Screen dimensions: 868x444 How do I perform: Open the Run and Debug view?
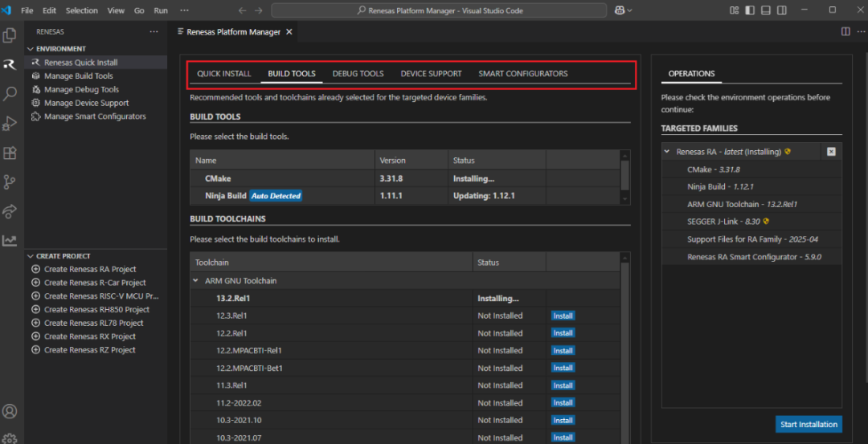(10, 123)
